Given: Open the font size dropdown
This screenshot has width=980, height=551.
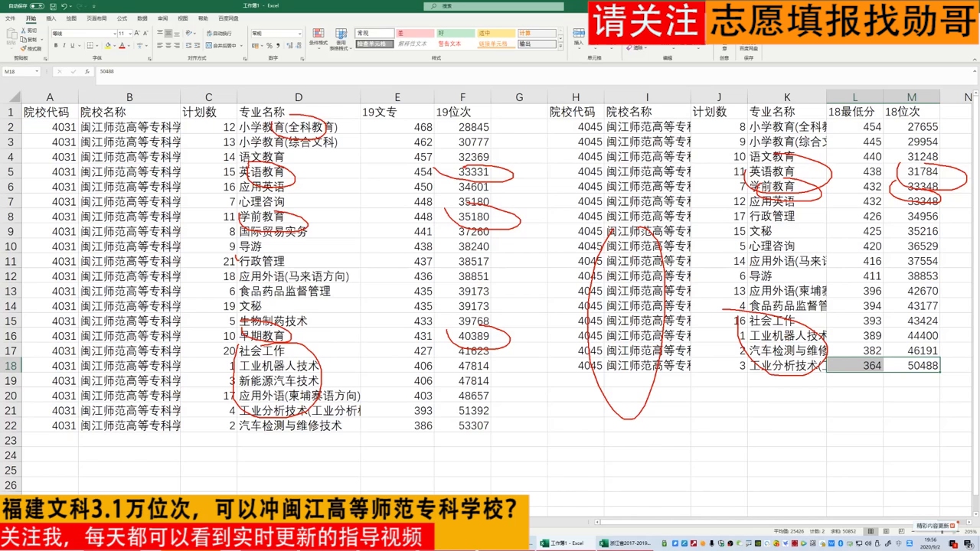Looking at the screenshot, I should [130, 34].
